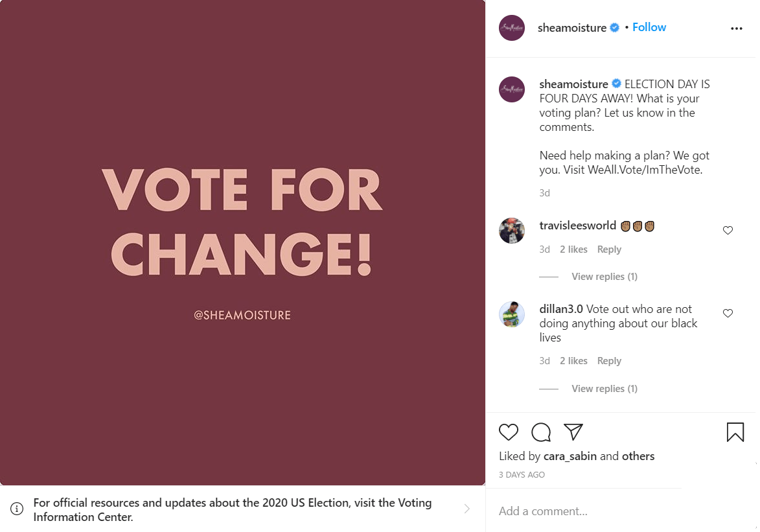Like travisleesworld's comment with the heart
Viewport: 760px width, 532px height.
pyautogui.click(x=728, y=230)
